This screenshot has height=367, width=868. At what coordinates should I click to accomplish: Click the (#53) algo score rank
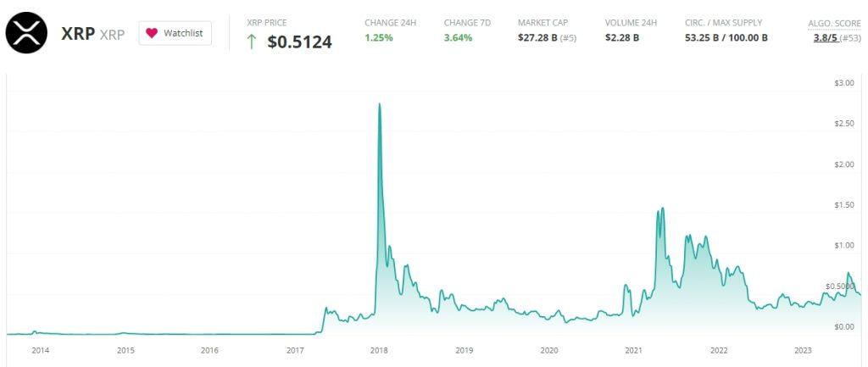849,38
